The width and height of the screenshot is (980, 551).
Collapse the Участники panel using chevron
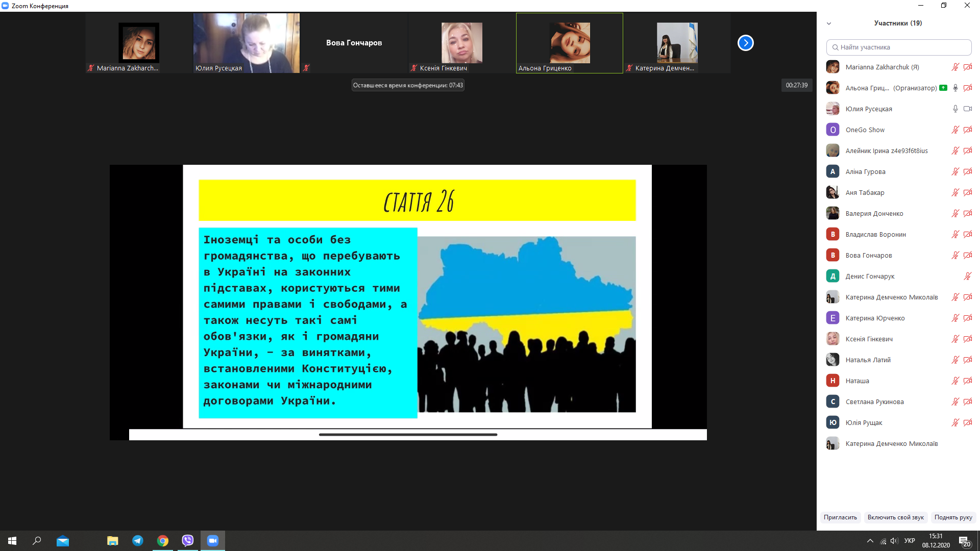pos(829,23)
